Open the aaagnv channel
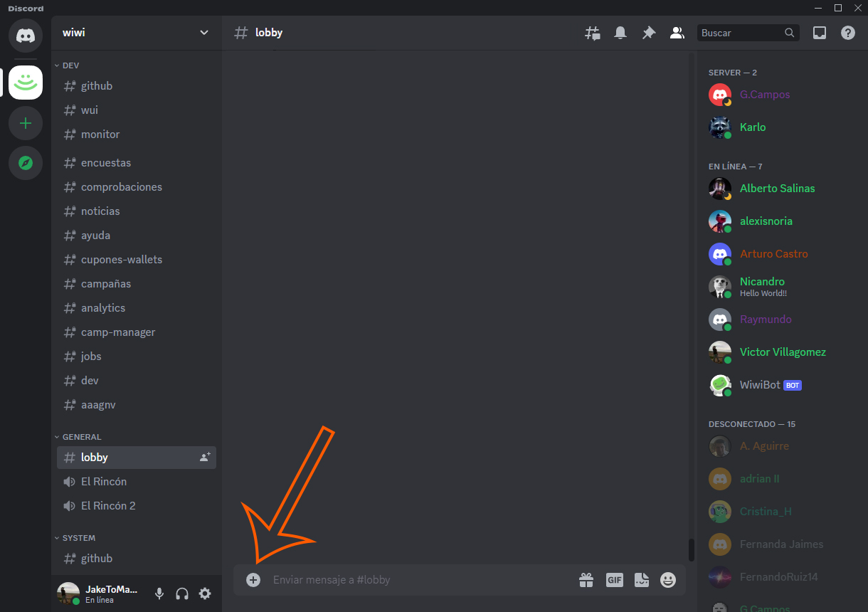868x612 pixels. pos(137,405)
